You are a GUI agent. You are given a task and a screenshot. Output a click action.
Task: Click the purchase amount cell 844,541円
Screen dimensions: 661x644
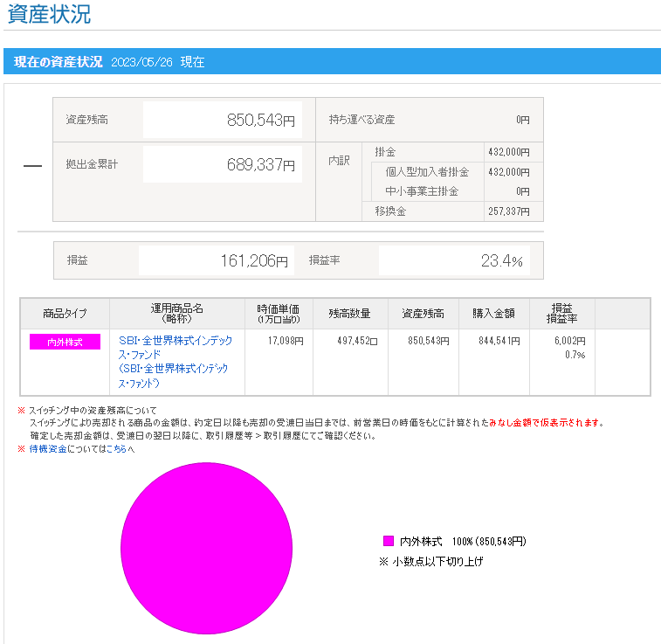click(x=499, y=341)
